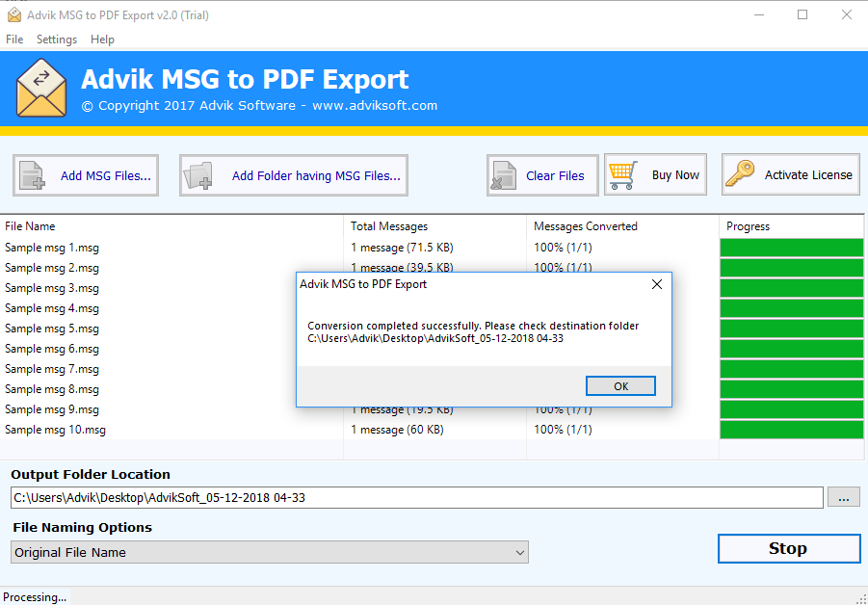Click the www.adviksoft.com text in the banner

tap(375, 106)
